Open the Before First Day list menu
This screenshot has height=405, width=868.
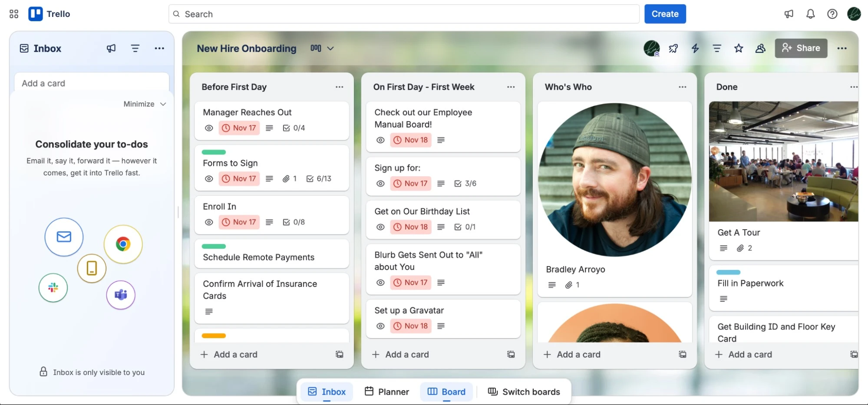[x=339, y=87]
